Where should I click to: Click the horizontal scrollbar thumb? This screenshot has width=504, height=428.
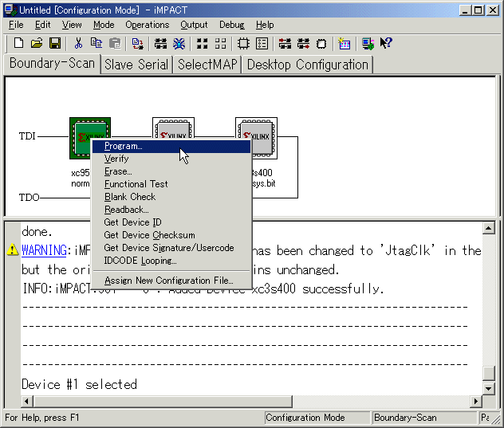click(x=163, y=402)
